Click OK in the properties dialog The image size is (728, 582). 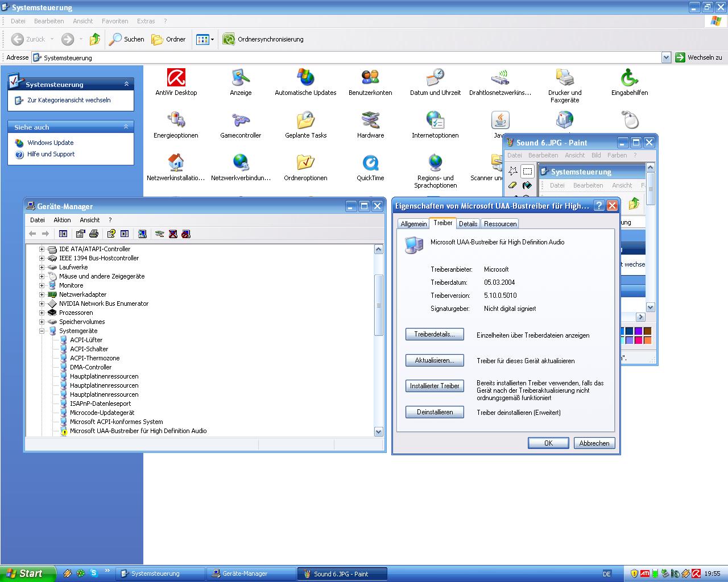548,443
